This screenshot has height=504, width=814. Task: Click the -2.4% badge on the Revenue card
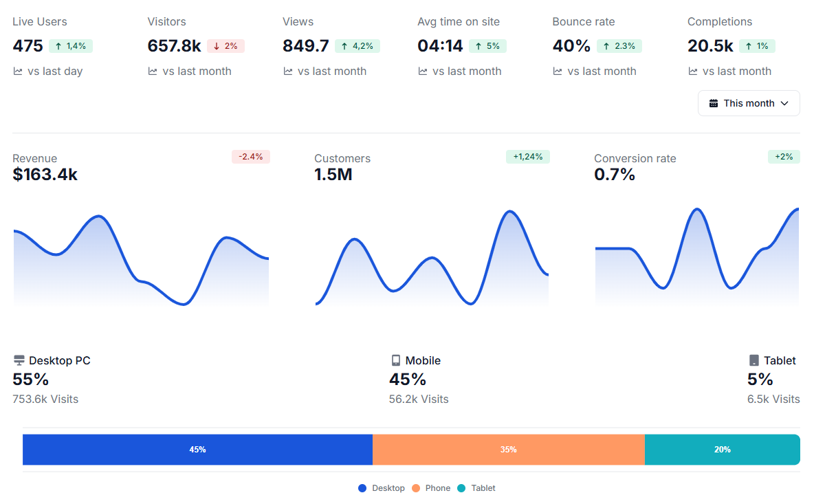(x=251, y=156)
